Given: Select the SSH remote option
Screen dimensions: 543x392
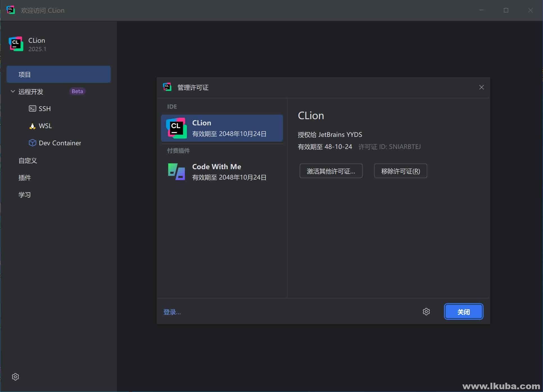Looking at the screenshot, I should (45, 109).
